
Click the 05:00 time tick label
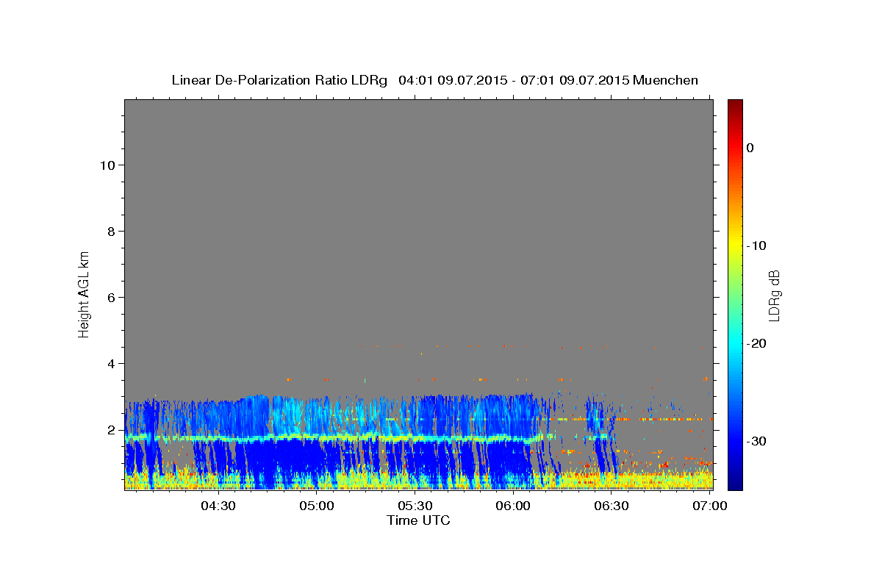pyautogui.click(x=317, y=506)
